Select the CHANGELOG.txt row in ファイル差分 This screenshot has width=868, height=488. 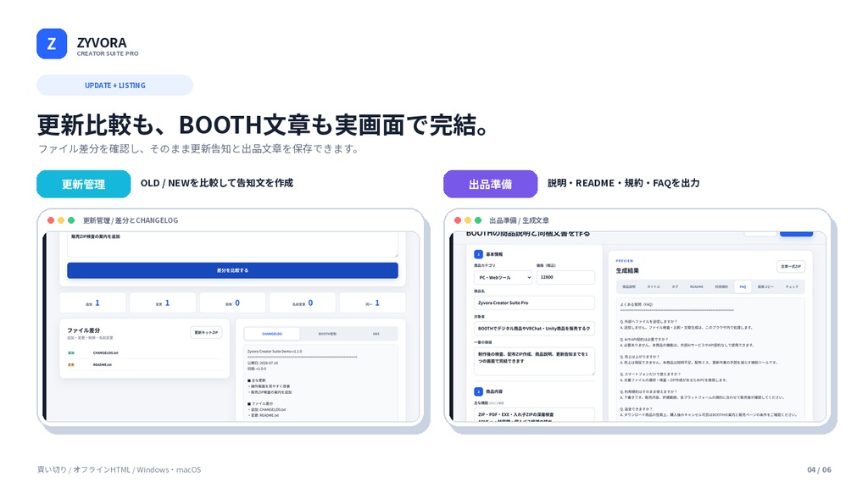(x=144, y=352)
